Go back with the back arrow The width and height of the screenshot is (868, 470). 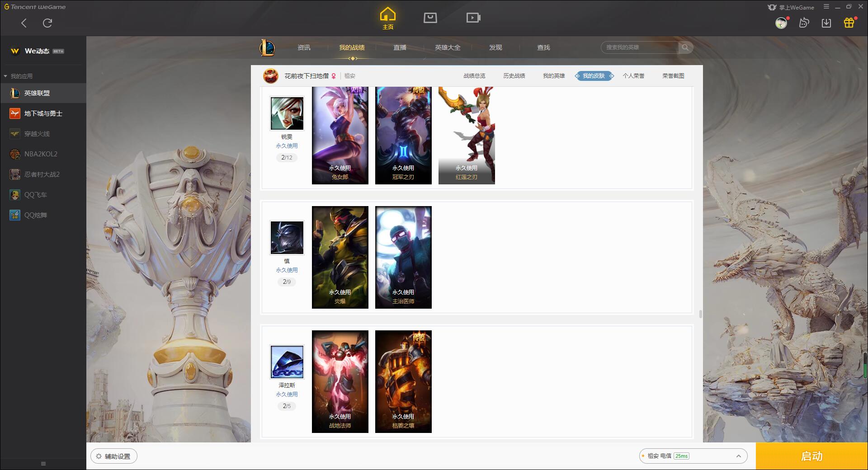coord(24,23)
